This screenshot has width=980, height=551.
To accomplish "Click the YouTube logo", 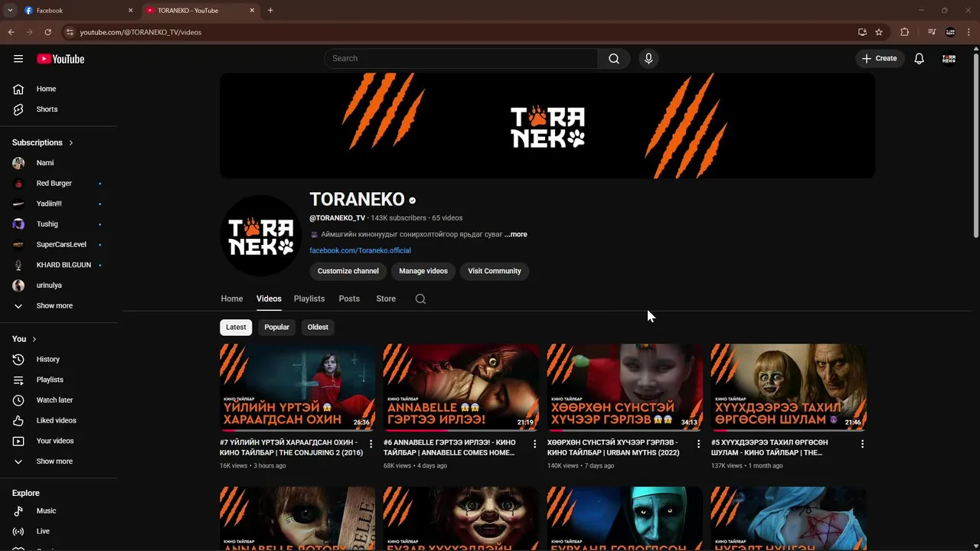I will coord(60,59).
